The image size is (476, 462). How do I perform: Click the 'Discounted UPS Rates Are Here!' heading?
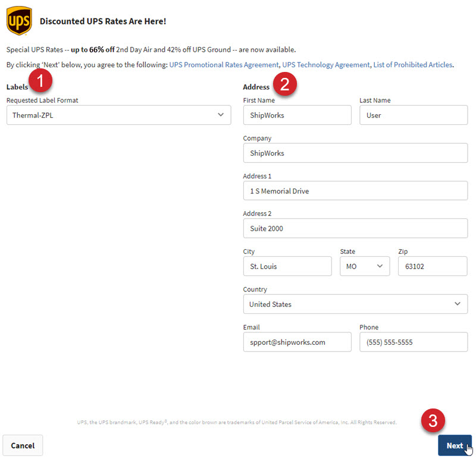point(103,21)
